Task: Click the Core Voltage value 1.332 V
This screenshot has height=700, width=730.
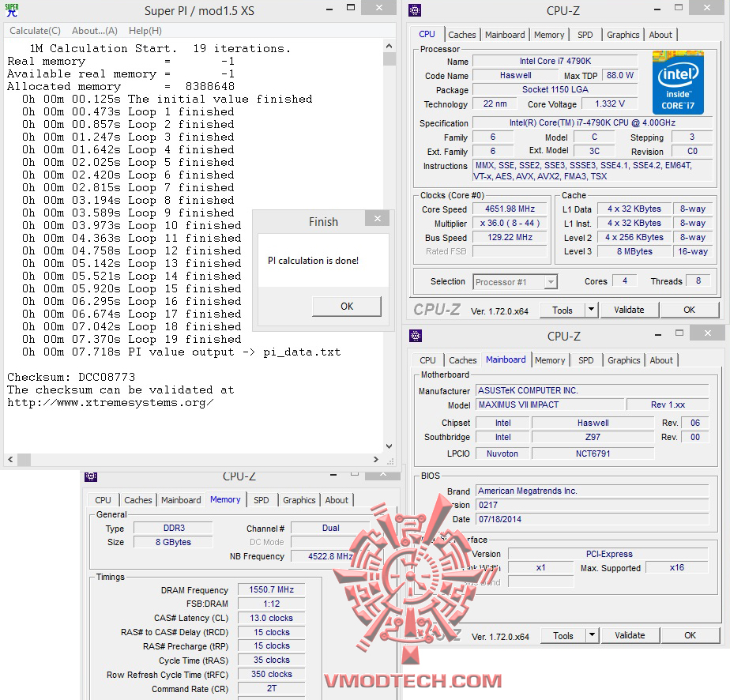Action: [609, 103]
